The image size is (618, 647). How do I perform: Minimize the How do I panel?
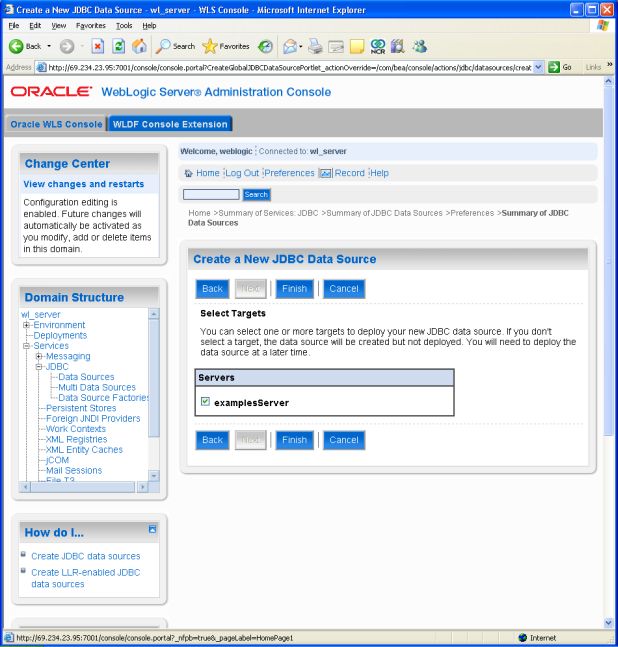(152, 528)
